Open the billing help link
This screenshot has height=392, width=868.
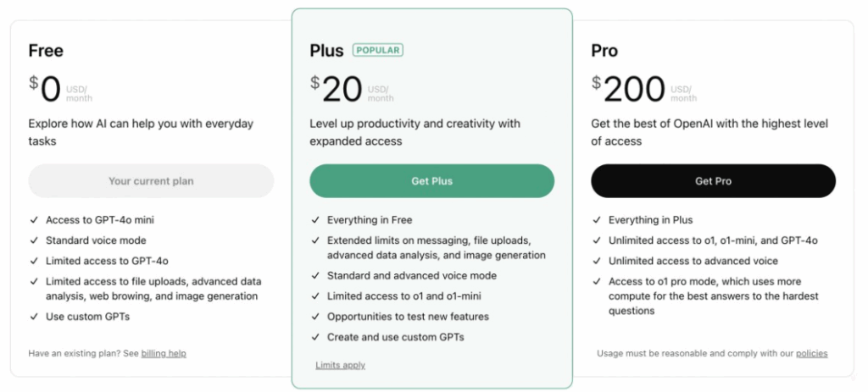(164, 353)
